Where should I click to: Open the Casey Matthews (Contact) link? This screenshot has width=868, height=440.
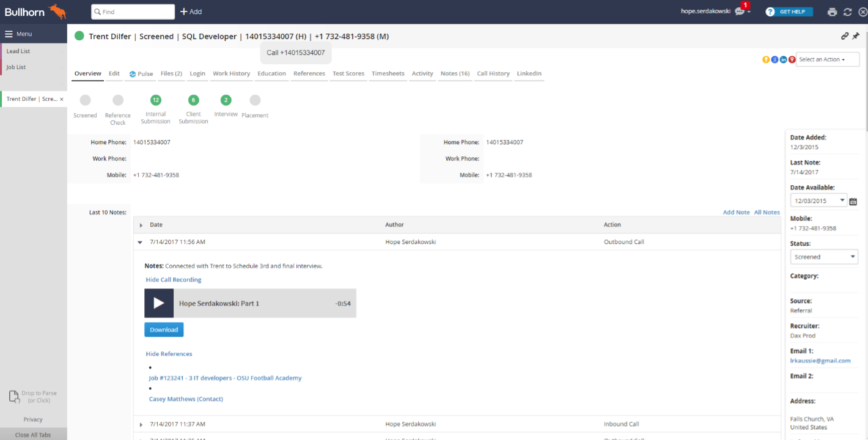186,399
